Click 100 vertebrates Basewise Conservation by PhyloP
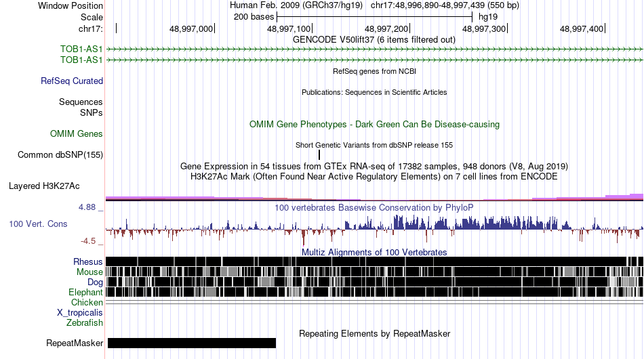This screenshot has width=644, height=359. 374,207
